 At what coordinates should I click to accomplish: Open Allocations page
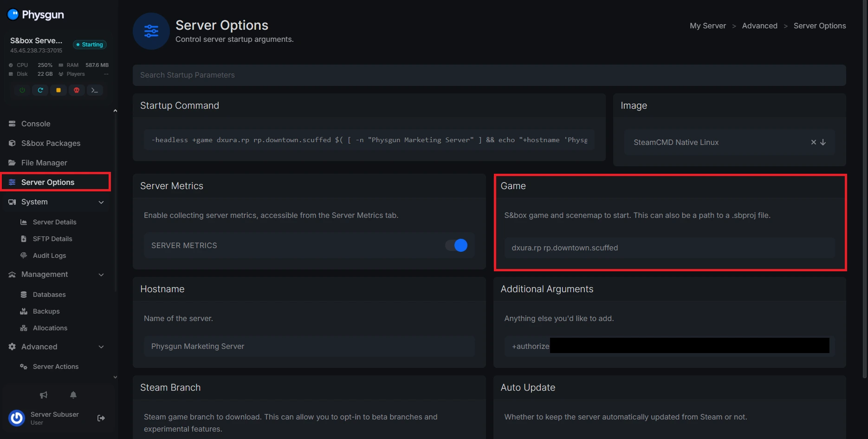click(50, 328)
